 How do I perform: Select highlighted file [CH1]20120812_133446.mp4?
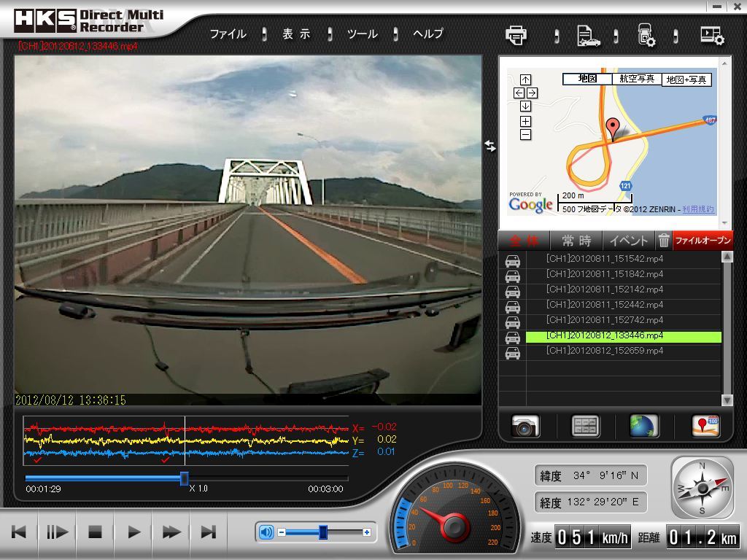(624, 335)
